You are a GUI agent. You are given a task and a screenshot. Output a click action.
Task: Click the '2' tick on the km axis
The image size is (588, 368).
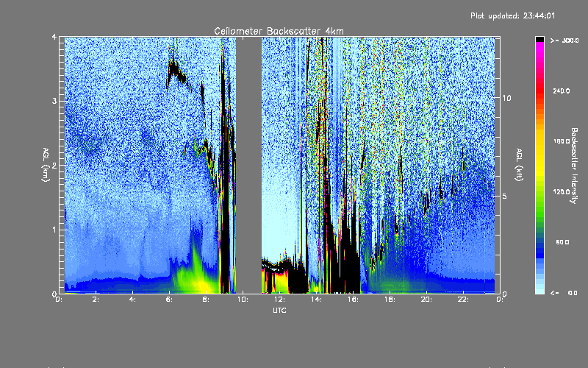[54, 165]
